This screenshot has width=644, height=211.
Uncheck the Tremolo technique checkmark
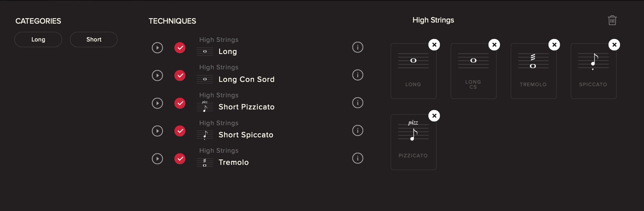(180, 158)
